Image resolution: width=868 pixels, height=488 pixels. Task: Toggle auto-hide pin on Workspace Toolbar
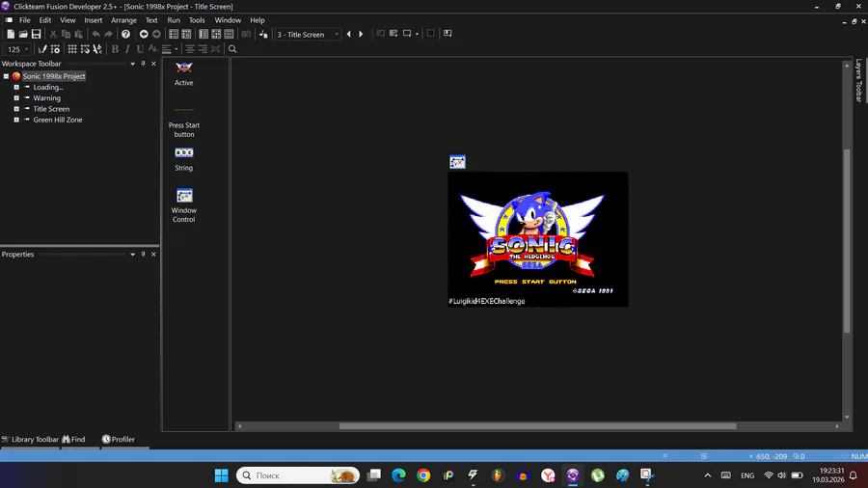143,64
